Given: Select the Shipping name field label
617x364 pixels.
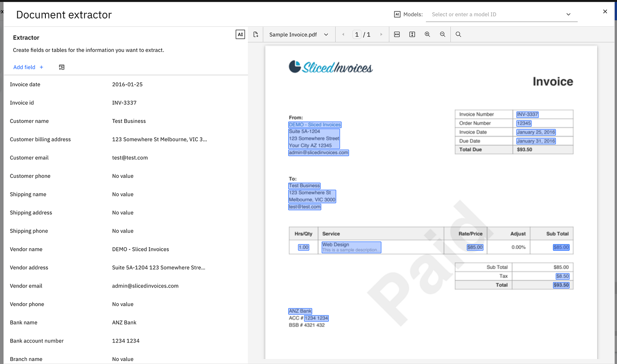Looking at the screenshot, I should pos(28,194).
